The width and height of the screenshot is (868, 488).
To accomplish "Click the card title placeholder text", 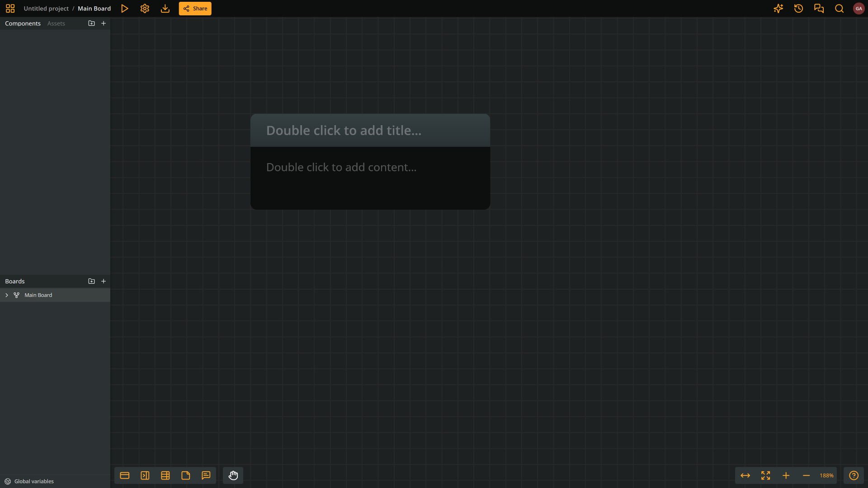I will (344, 131).
